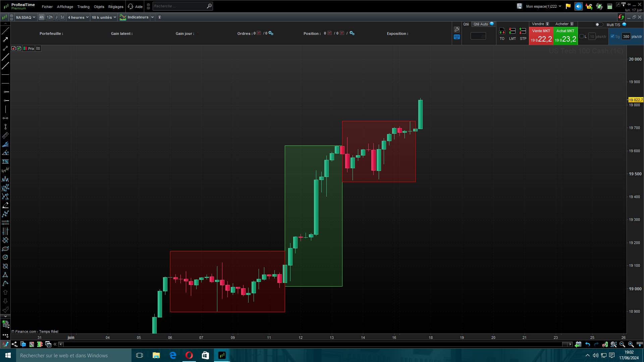Click the share icon in bottom toolbar

[14, 344]
